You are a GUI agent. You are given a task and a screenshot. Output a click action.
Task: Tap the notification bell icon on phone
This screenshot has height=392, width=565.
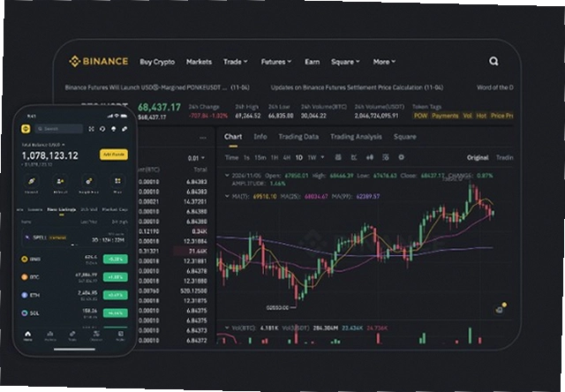click(x=114, y=129)
